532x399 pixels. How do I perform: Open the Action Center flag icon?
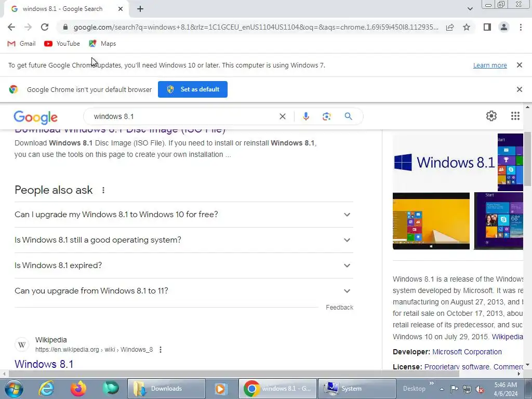(x=454, y=389)
